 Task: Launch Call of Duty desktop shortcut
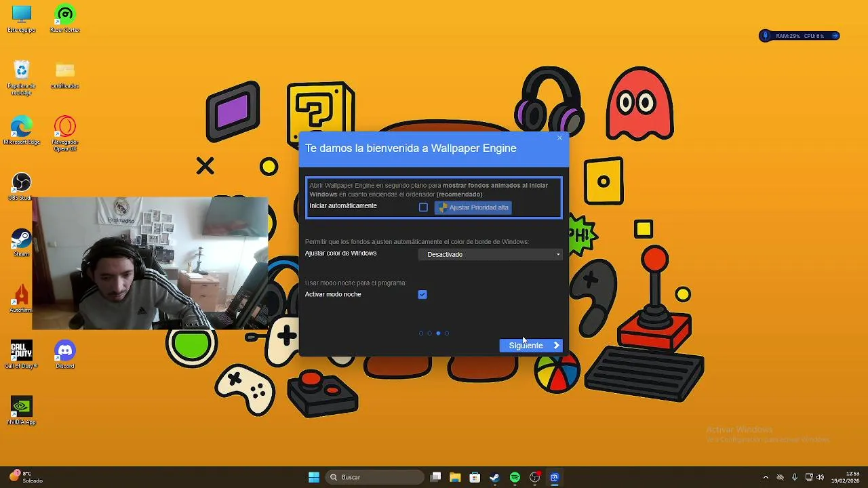[x=21, y=355]
